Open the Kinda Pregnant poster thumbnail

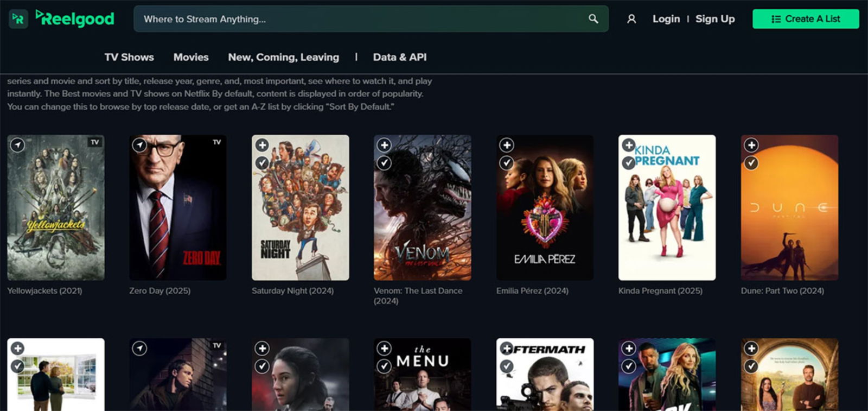click(x=667, y=208)
